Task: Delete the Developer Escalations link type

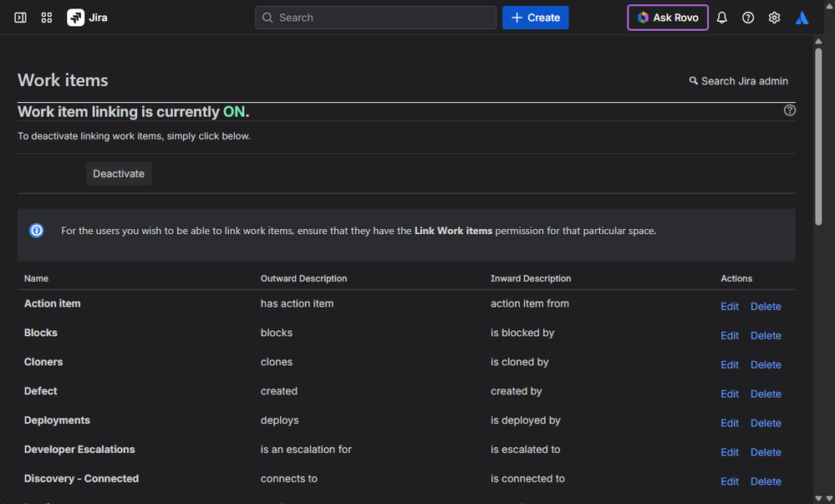Action: click(x=766, y=452)
